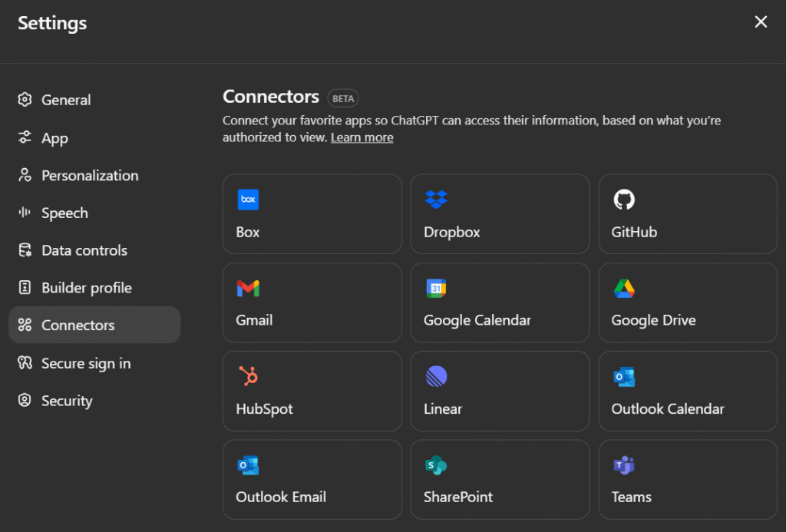Click the Box connector logo icon
Viewport: 786px width, 532px height.
248,200
